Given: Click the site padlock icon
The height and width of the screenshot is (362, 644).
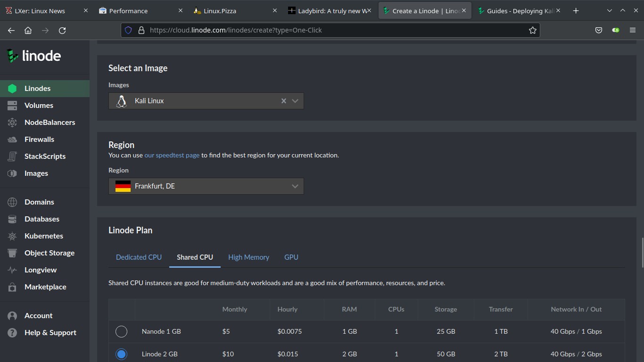Looking at the screenshot, I should click(x=141, y=30).
